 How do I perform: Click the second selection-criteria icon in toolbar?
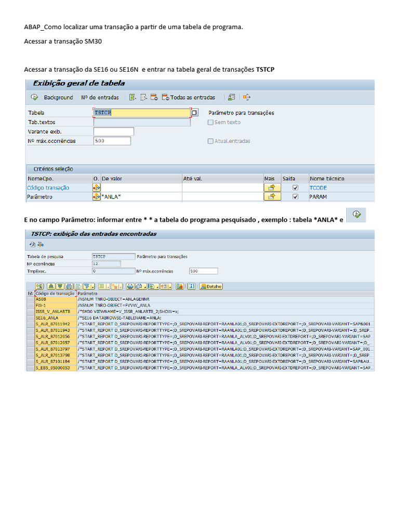click(143, 97)
